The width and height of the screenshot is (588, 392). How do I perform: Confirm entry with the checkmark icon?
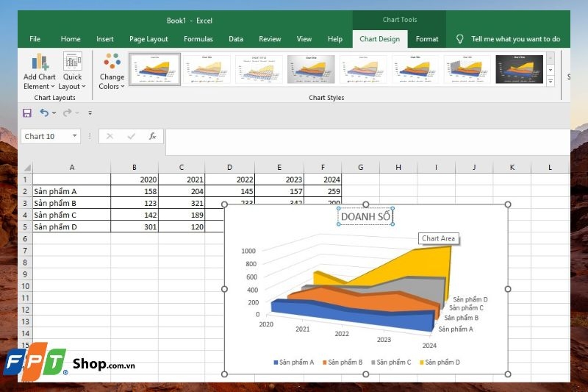pyautogui.click(x=132, y=136)
